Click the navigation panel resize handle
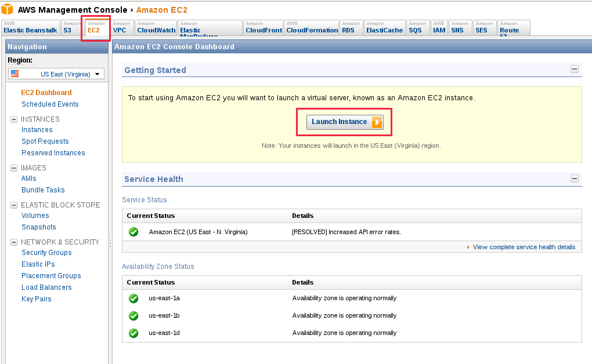 coord(110,243)
